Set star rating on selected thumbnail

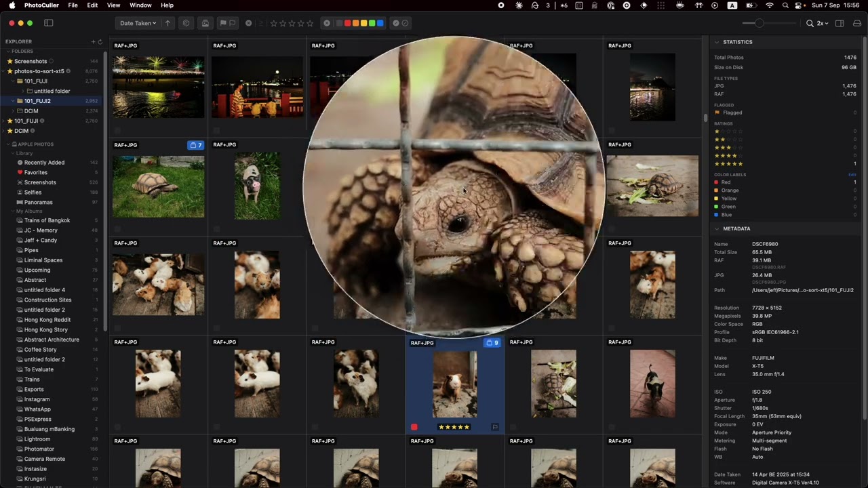(x=454, y=427)
